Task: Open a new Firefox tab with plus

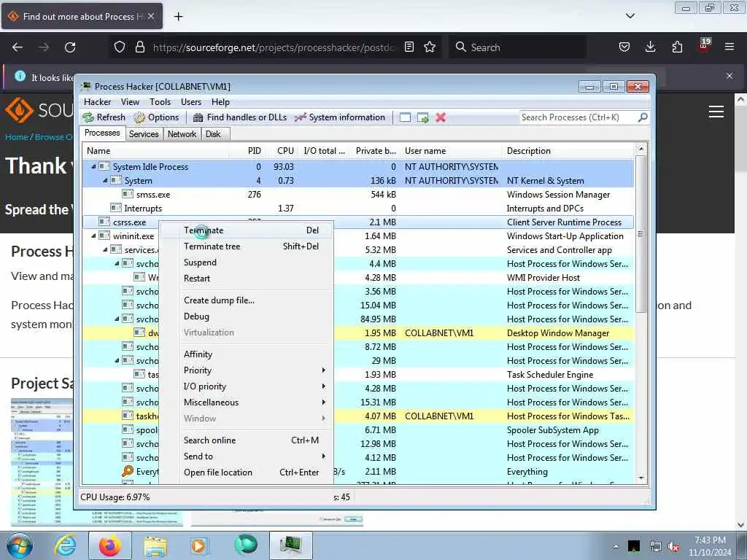Action: pos(178,17)
